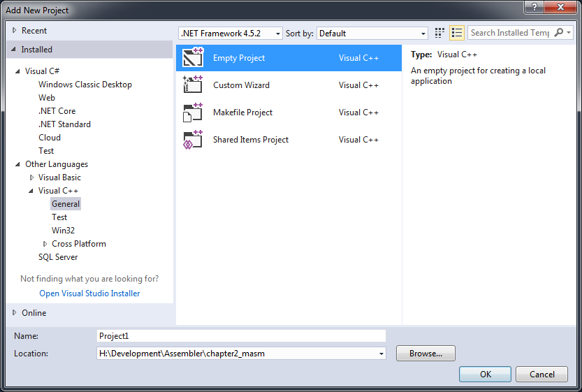This screenshot has width=582, height=392.
Task: Select the Cross Platform label
Action: pyautogui.click(x=79, y=244)
